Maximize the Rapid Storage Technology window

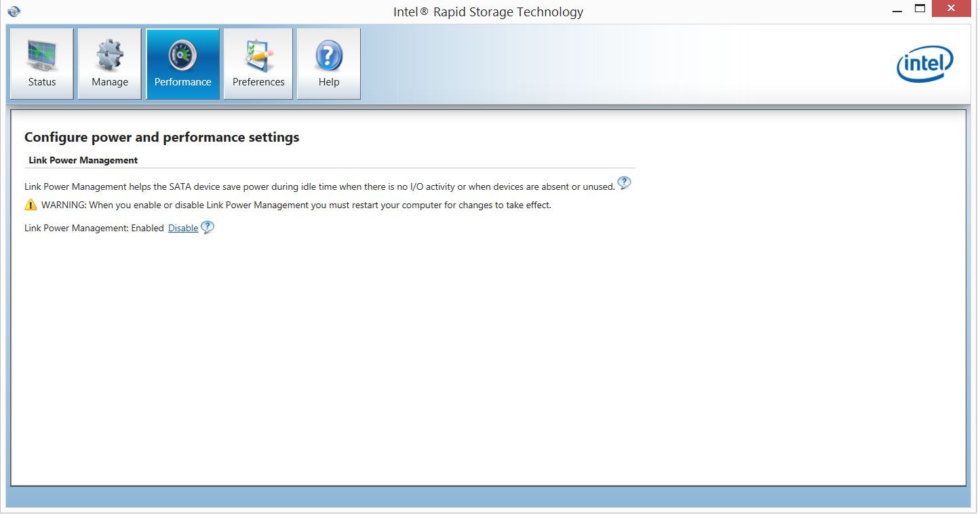(920, 9)
